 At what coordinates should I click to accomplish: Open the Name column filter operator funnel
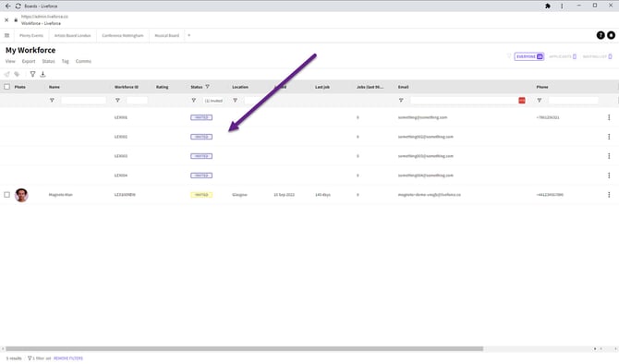[52, 101]
